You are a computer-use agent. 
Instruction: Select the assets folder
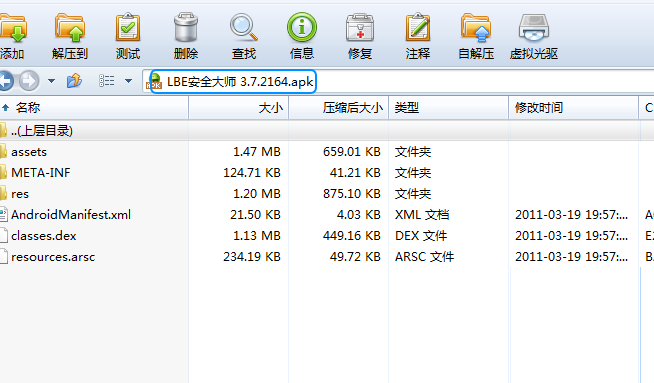click(x=29, y=152)
